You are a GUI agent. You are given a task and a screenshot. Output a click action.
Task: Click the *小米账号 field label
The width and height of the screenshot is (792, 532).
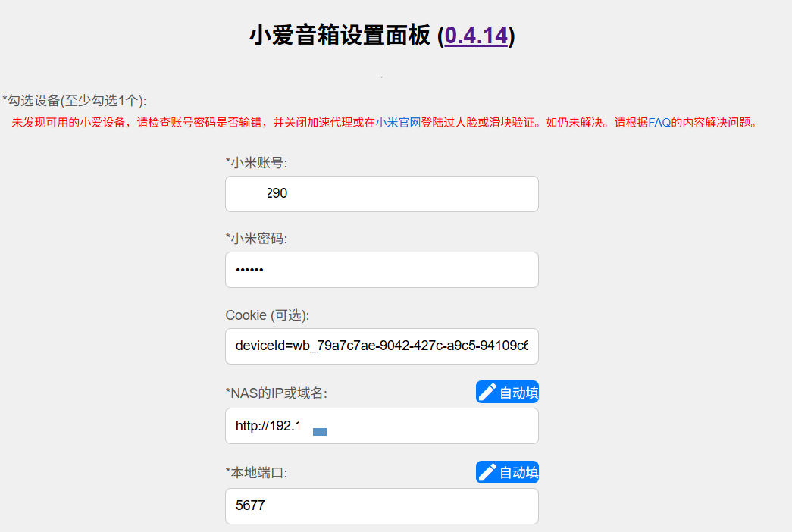pos(256,163)
